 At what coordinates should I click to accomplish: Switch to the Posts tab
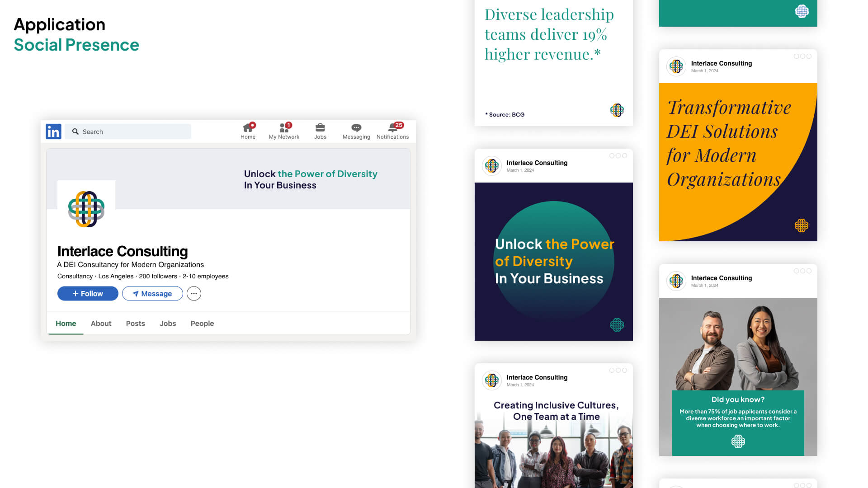(136, 324)
